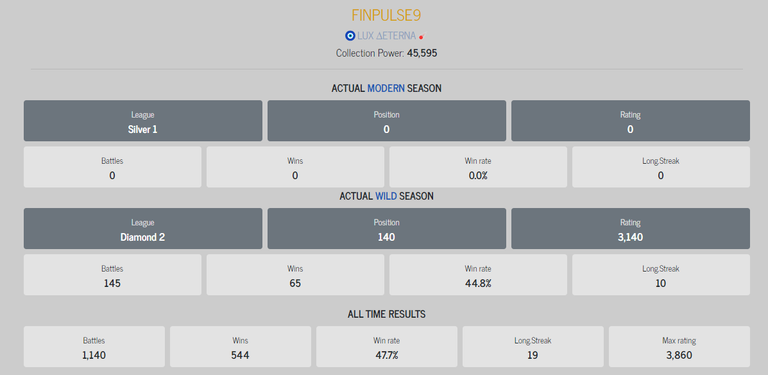Click the Modern season Rating card

(x=630, y=121)
